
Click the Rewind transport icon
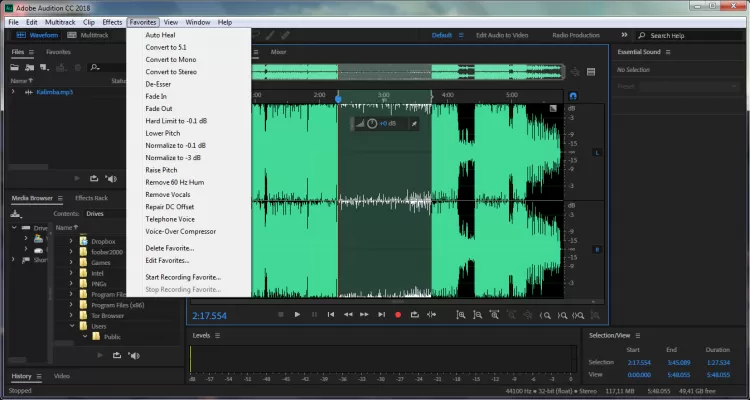click(x=348, y=314)
